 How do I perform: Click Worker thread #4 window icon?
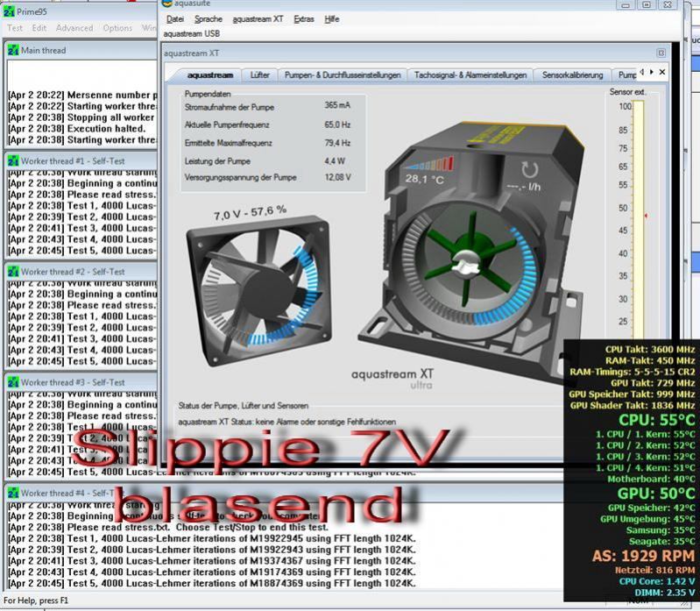pos(13,493)
